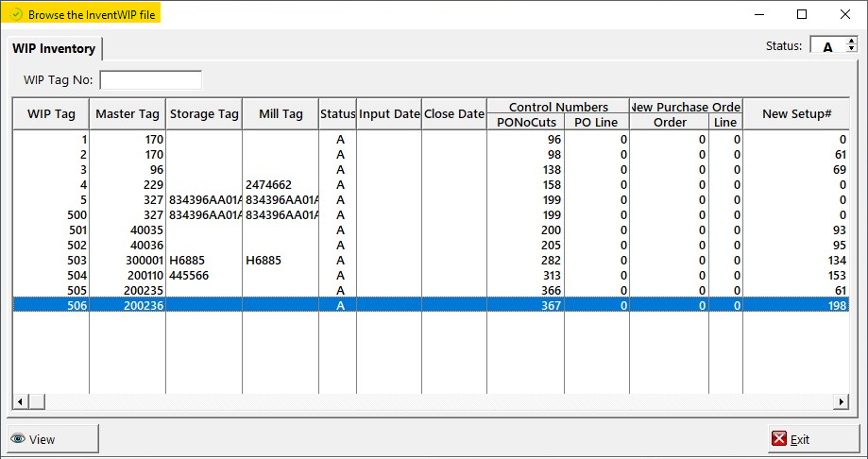Select row with WIP Tag 502
Image resolution: width=868 pixels, height=459 pixels.
coord(431,246)
